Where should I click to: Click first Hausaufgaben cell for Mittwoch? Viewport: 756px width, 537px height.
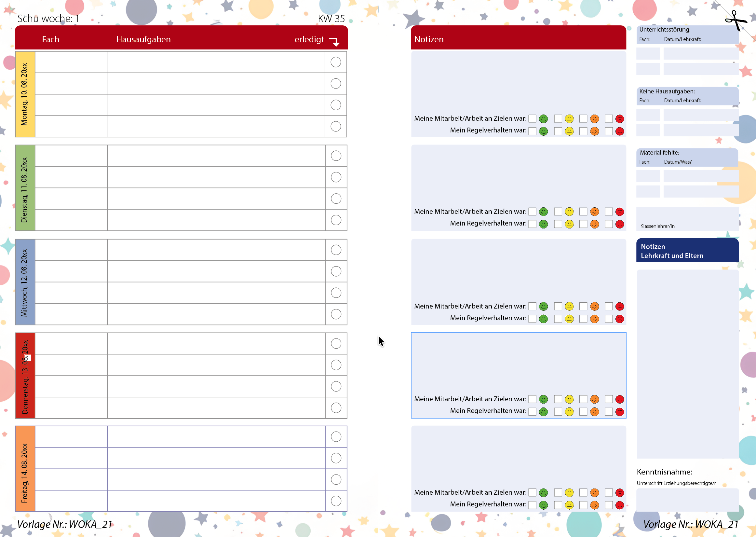point(216,250)
